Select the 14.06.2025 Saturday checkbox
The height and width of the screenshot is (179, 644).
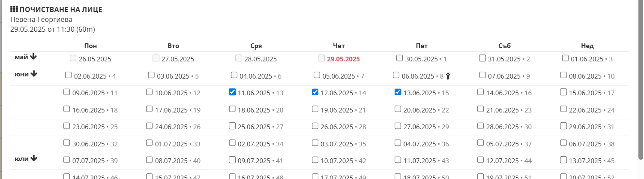pyautogui.click(x=481, y=92)
